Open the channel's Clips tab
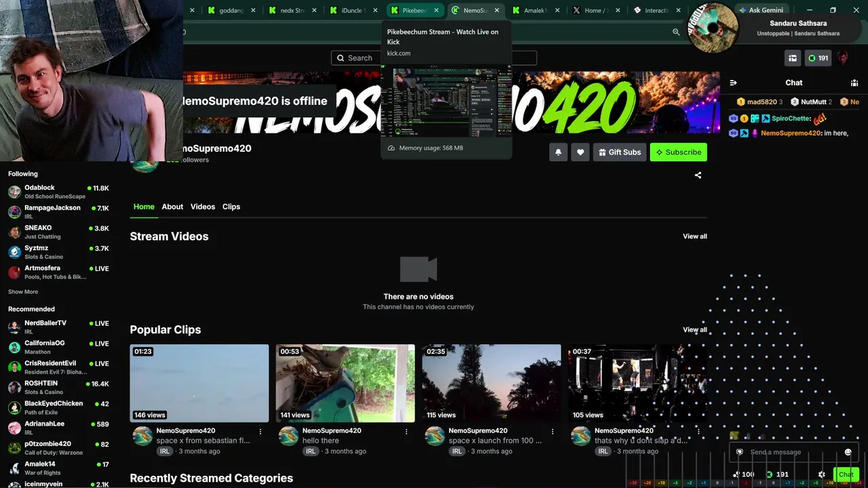This screenshot has width=868, height=488. point(231,207)
